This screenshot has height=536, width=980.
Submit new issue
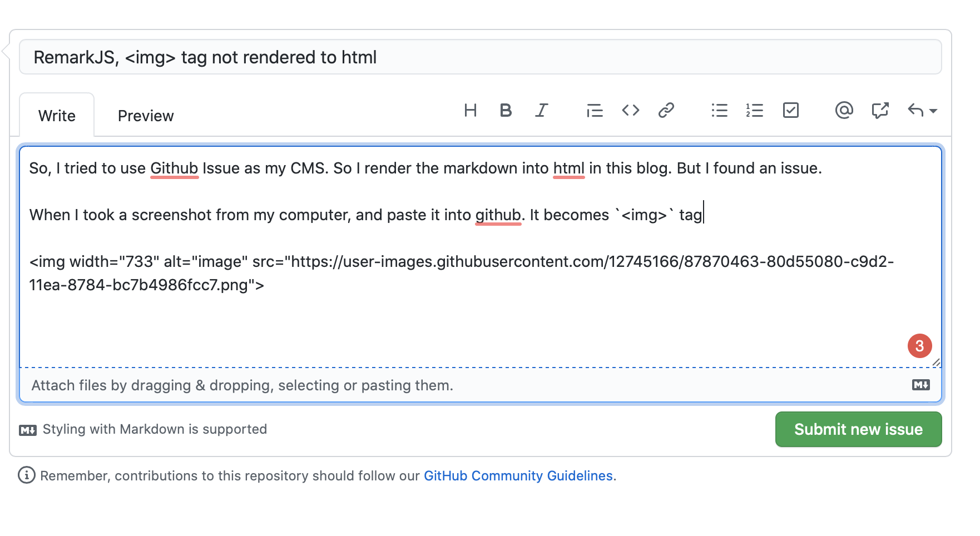point(858,429)
